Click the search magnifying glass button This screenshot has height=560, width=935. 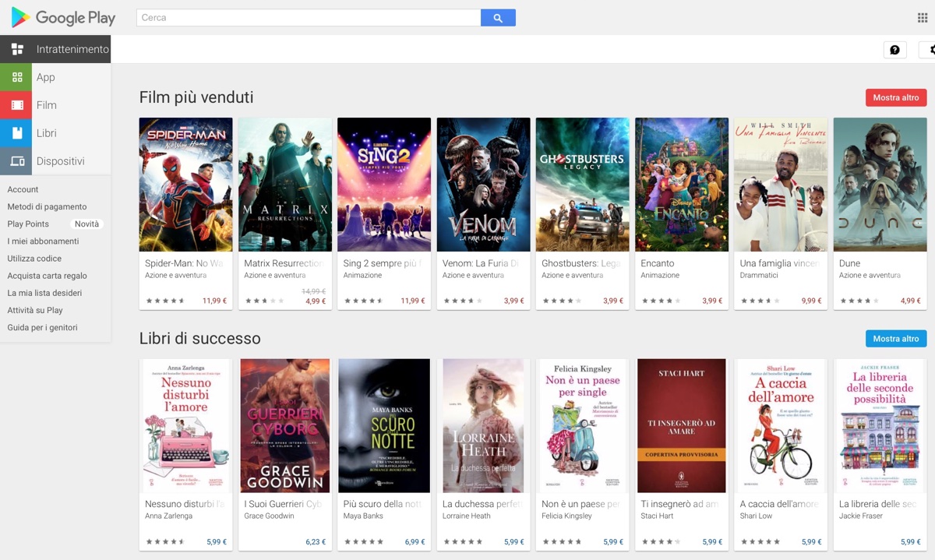pos(498,17)
